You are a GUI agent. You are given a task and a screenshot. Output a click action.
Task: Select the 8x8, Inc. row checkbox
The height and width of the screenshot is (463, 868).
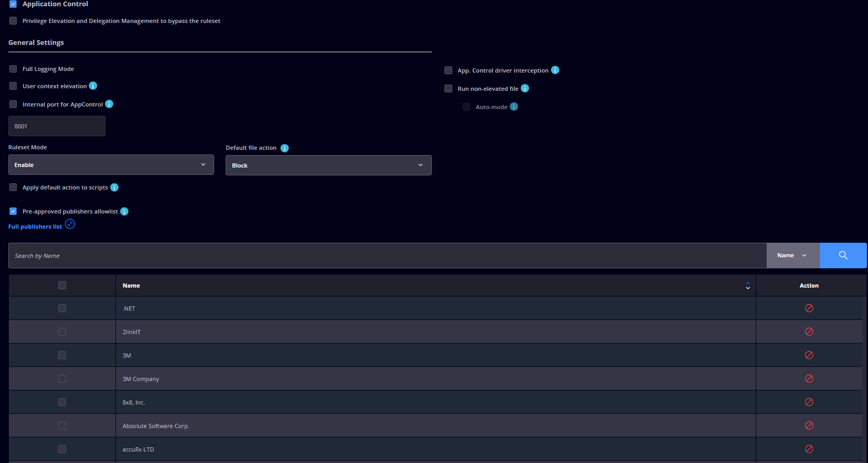[62, 402]
